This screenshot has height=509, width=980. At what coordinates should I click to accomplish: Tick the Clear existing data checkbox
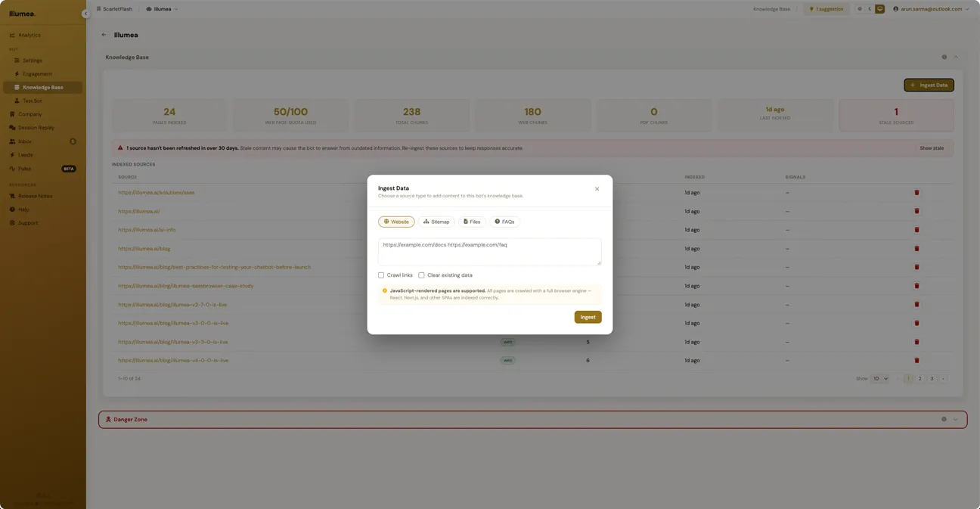421,275
